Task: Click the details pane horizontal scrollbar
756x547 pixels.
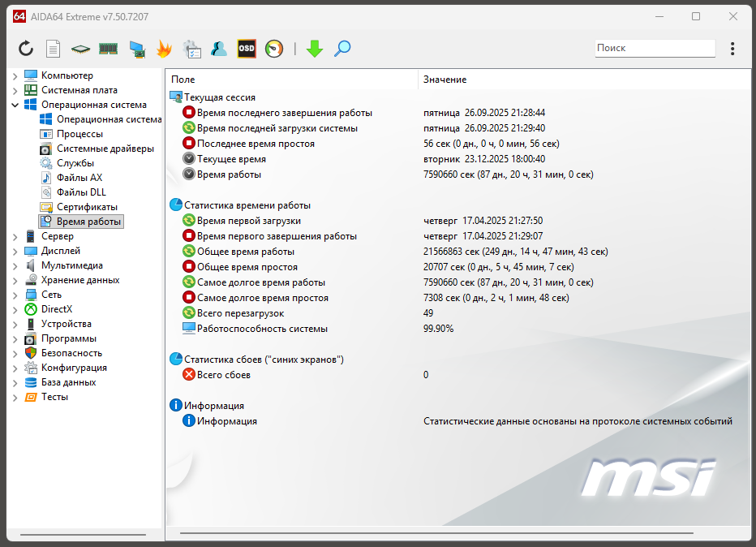Action: (x=436, y=533)
